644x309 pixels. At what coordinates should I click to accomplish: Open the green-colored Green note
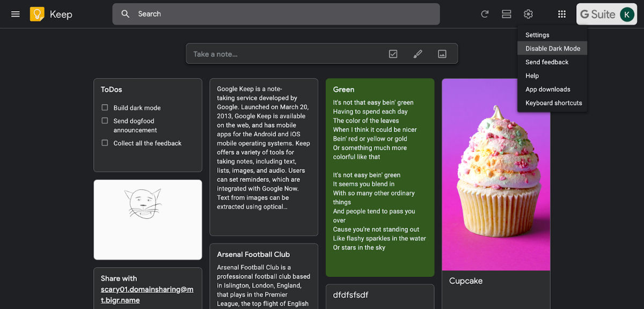click(x=379, y=177)
